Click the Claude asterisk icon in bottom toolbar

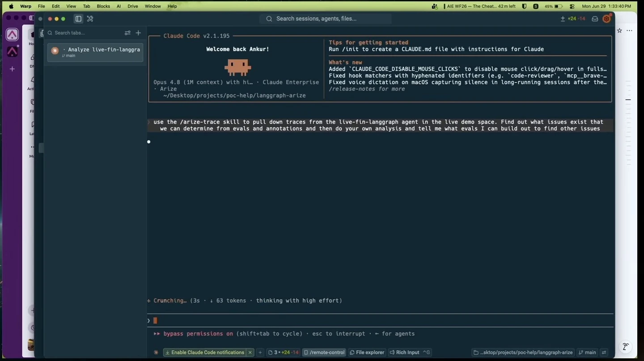156,353
